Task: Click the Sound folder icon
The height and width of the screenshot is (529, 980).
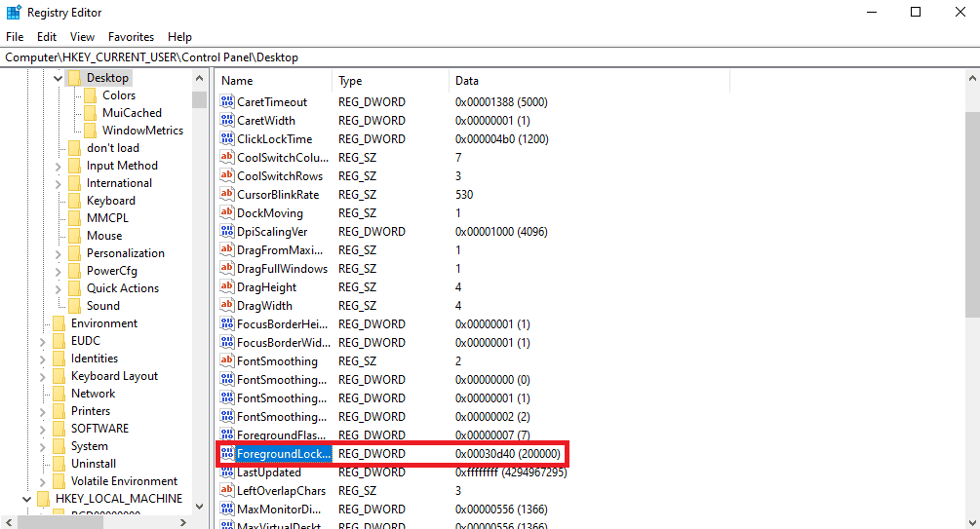Action: click(x=74, y=305)
